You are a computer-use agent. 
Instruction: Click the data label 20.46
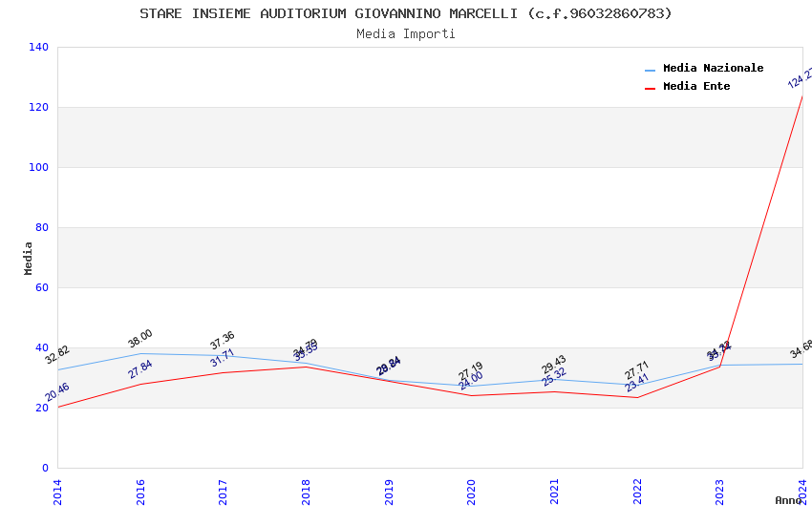tap(57, 392)
